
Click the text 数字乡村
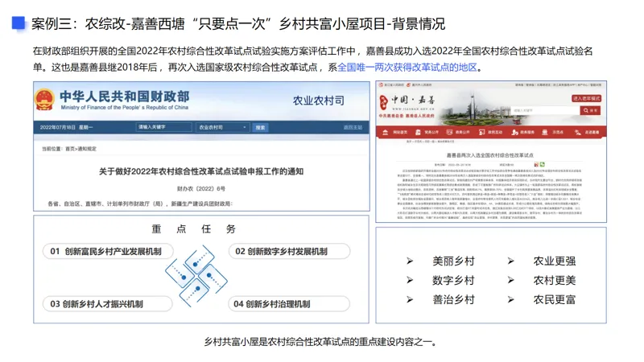(x=453, y=280)
